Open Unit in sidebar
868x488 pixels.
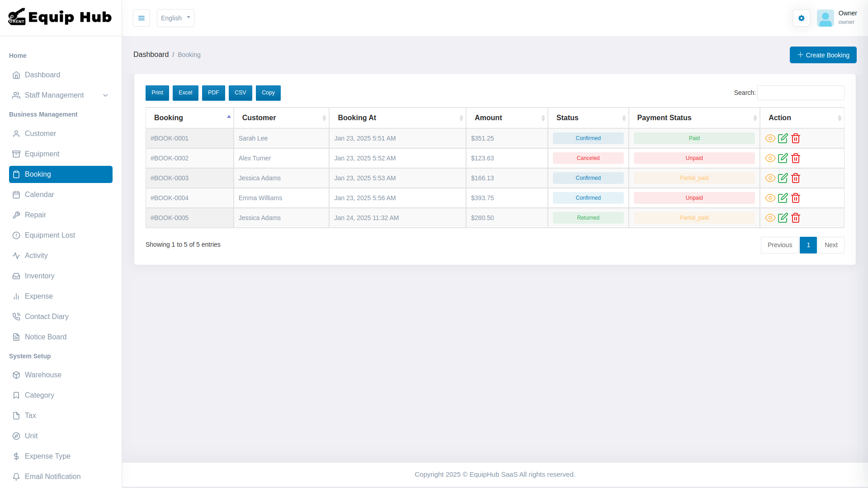pos(61,436)
